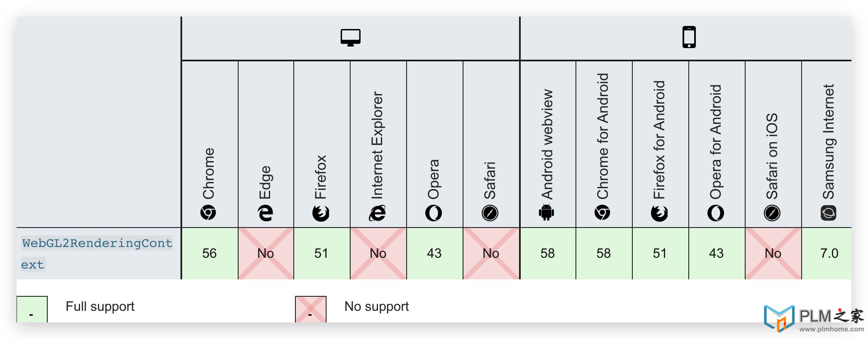This screenshot has width=868, height=339.
Task: Click the desktop monitor icon header
Action: 351,38
